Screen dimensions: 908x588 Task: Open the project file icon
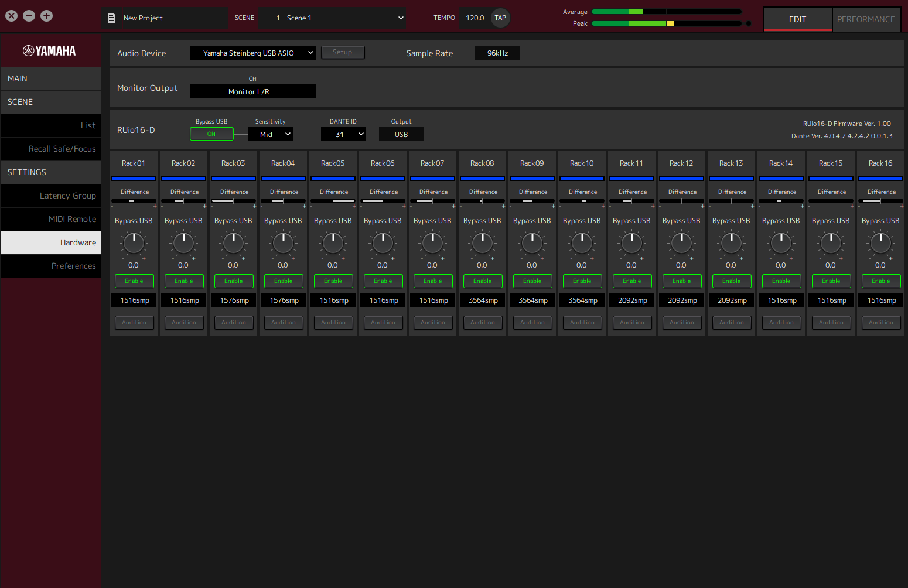(x=111, y=18)
